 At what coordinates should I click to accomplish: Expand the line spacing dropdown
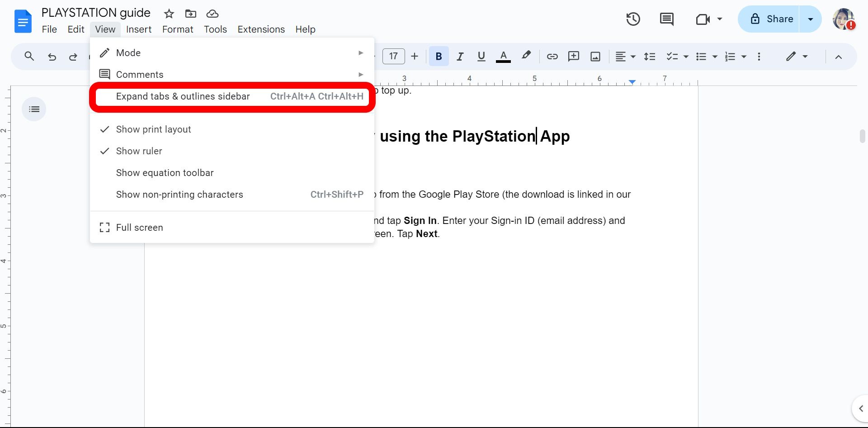650,56
